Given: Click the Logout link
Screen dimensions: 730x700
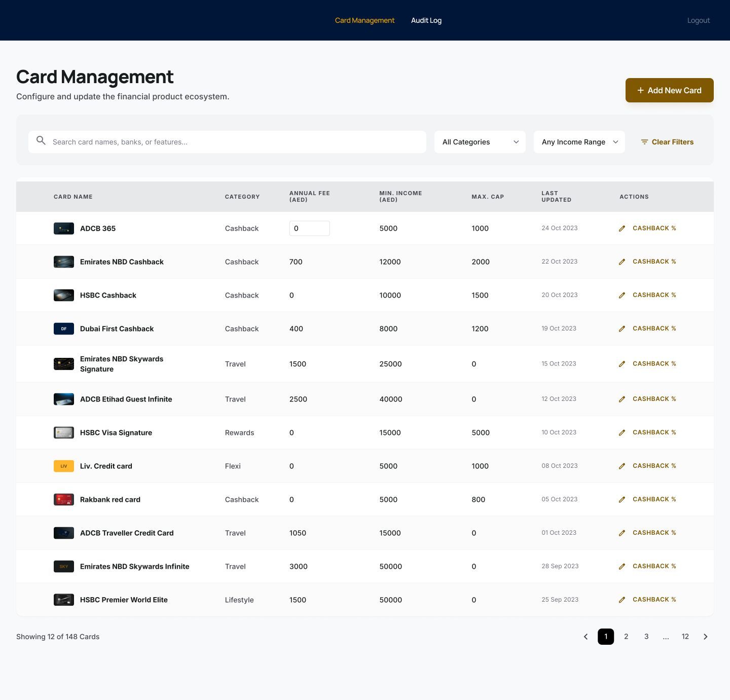Looking at the screenshot, I should pos(699,20).
